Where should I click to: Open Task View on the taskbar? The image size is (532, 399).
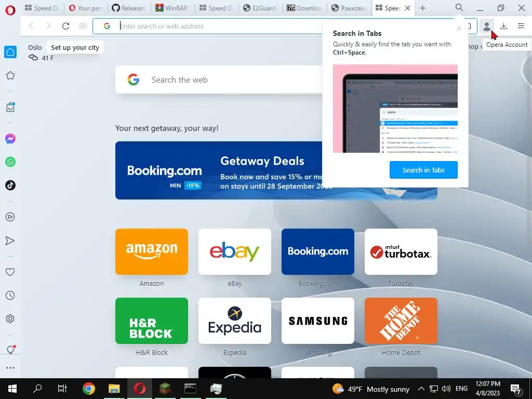[x=62, y=389]
